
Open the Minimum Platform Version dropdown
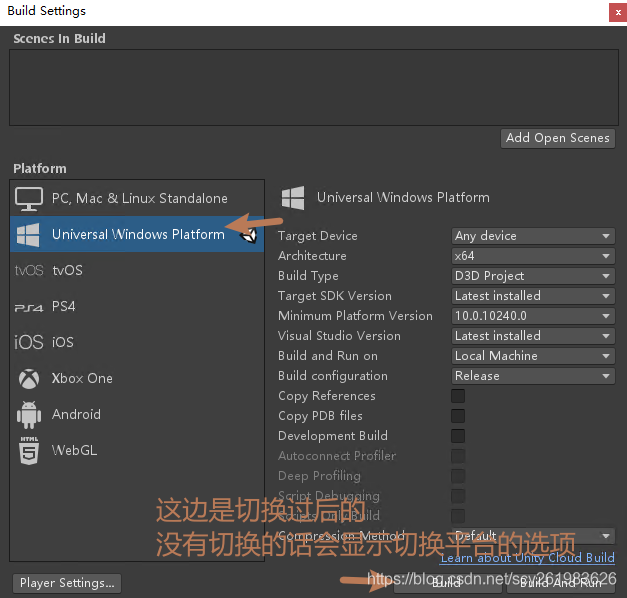pos(533,316)
